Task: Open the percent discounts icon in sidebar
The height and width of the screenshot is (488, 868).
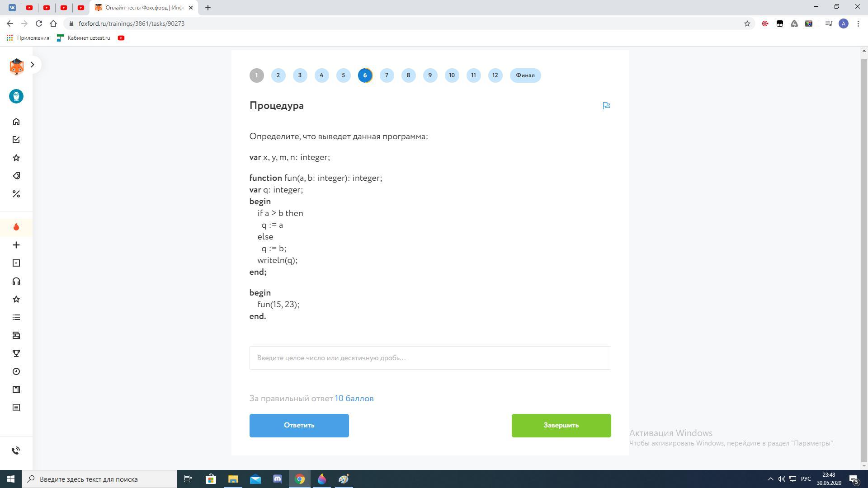Action: pyautogui.click(x=16, y=194)
